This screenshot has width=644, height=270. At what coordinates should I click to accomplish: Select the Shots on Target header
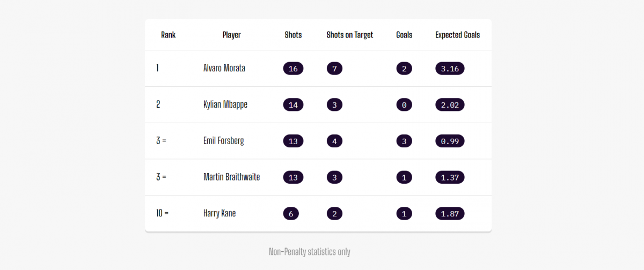click(350, 35)
